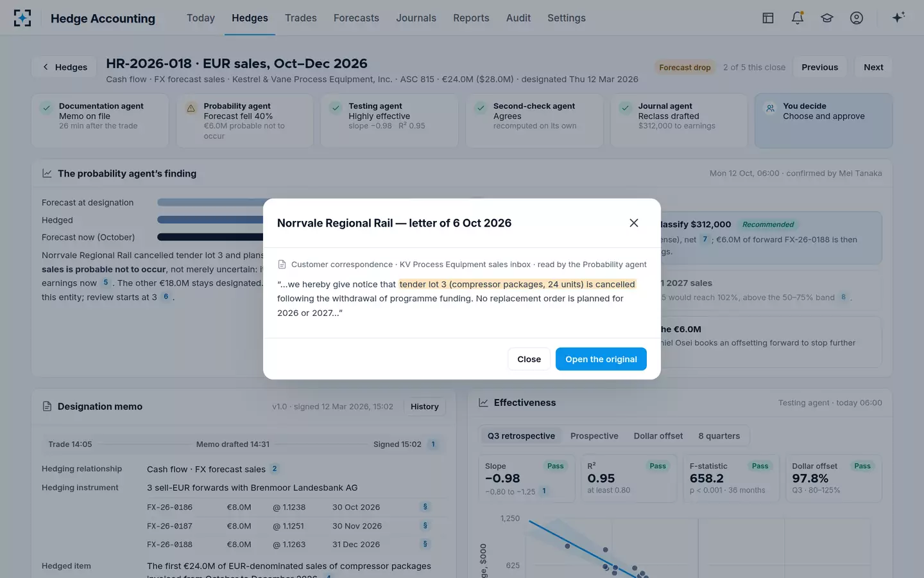Click the Close button in the dialog

529,359
